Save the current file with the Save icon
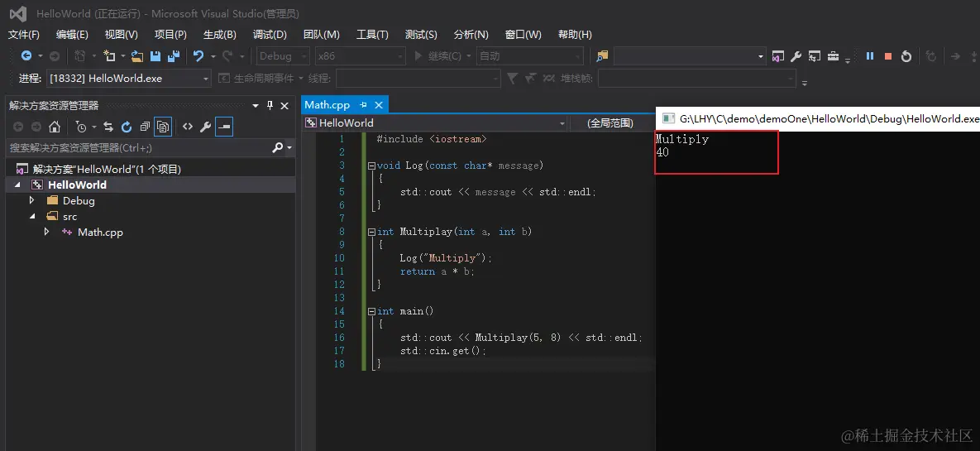Viewport: 980px width, 451px height. 155,55
